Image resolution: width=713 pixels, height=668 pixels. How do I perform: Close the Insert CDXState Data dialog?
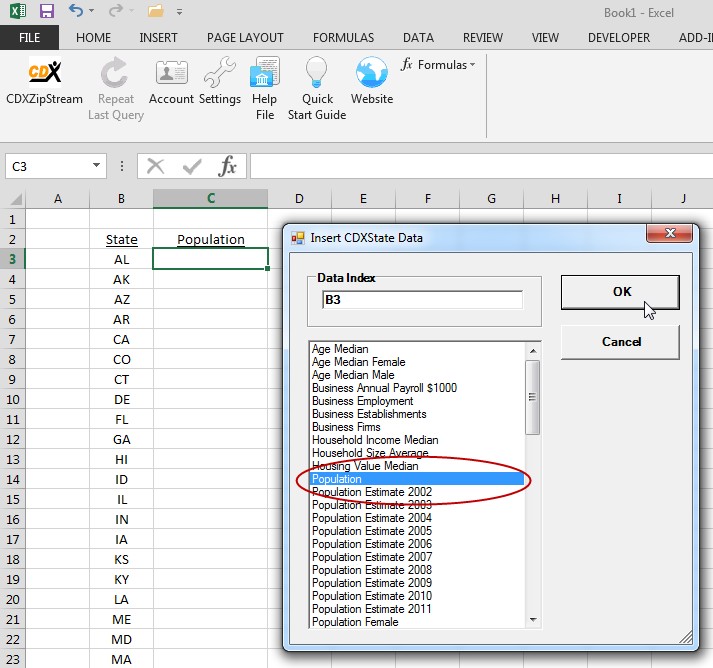point(669,233)
